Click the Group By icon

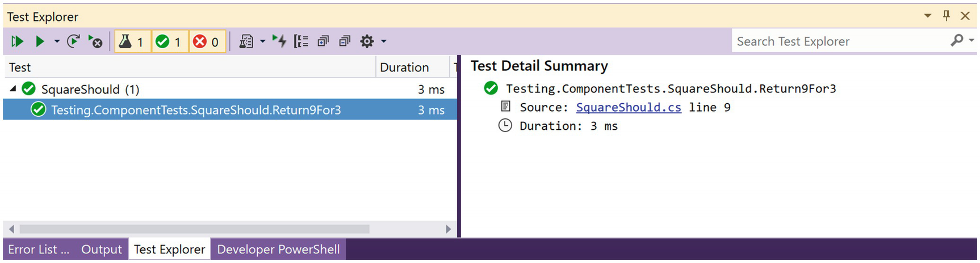pyautogui.click(x=301, y=41)
